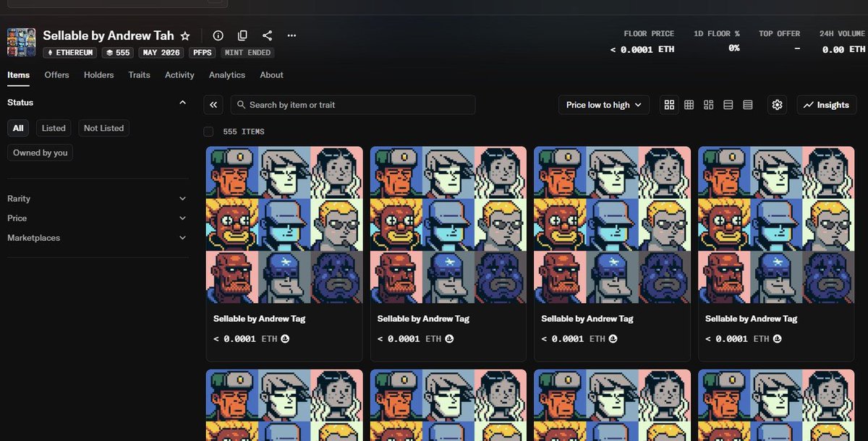Switch to the Analytics tab
The image size is (868, 441).
pos(227,75)
